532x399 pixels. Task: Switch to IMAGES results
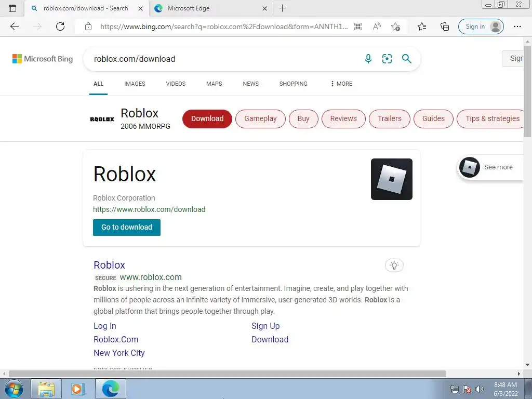pyautogui.click(x=135, y=84)
